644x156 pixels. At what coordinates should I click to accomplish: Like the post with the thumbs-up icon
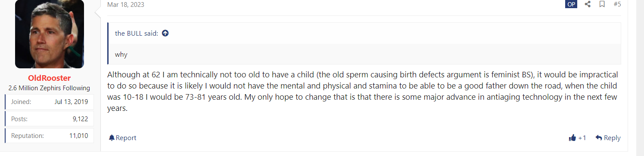(x=572, y=138)
